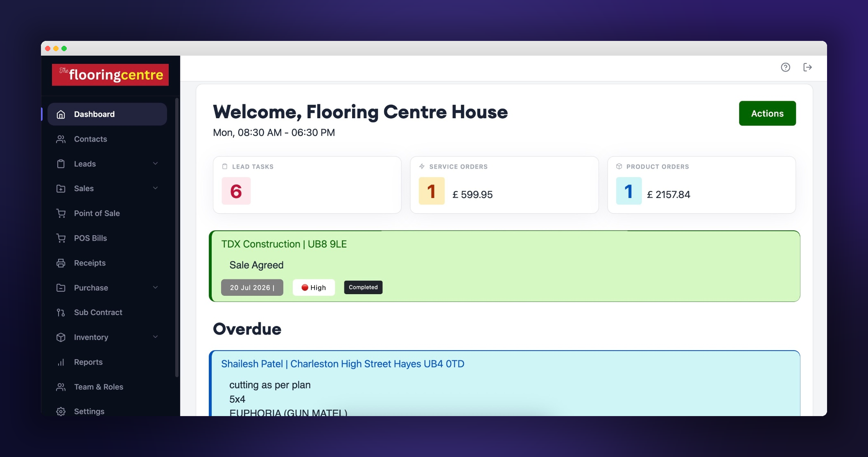Open help via question mark icon
This screenshot has height=457, width=868.
pos(785,67)
